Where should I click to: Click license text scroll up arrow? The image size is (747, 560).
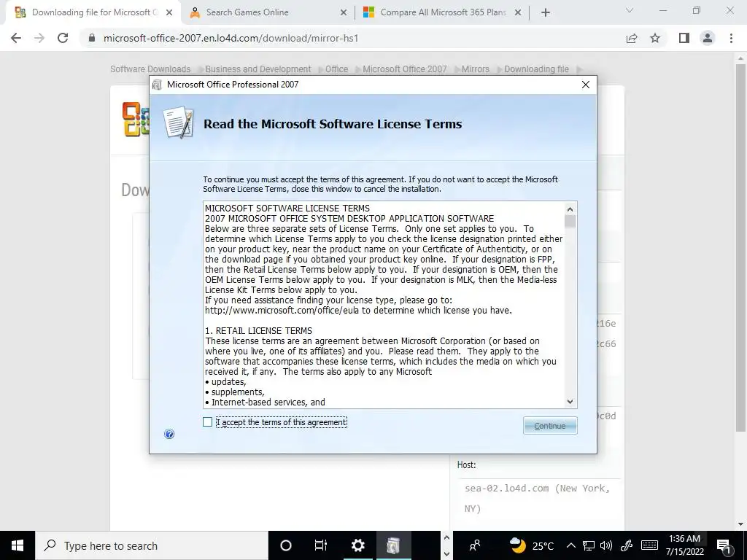pyautogui.click(x=570, y=209)
